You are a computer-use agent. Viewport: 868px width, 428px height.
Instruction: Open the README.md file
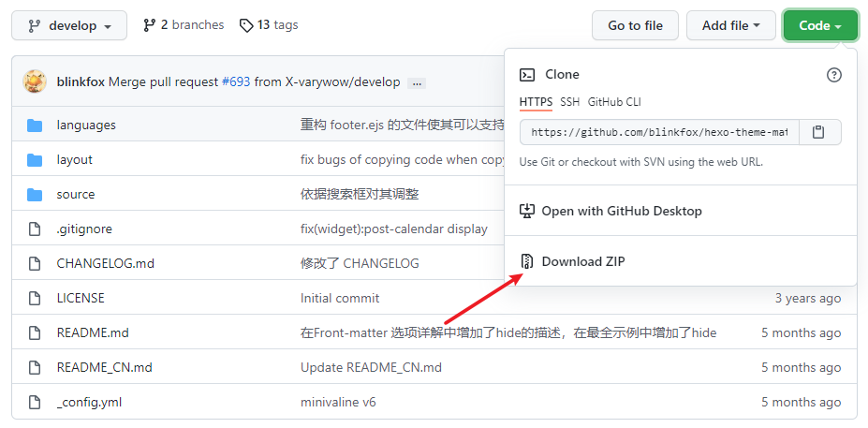(93, 332)
